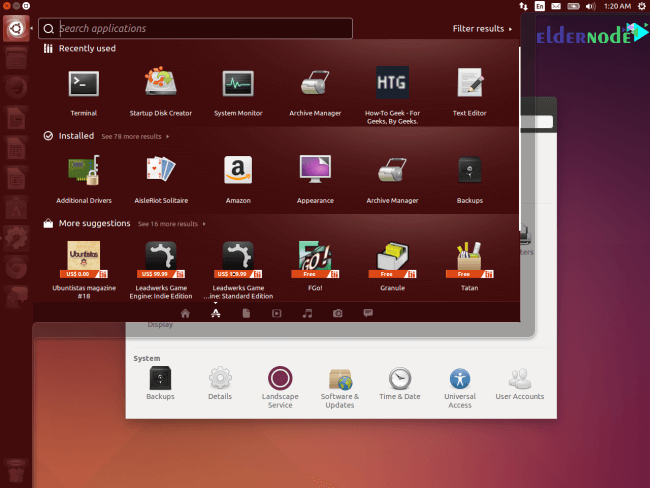Open User Accounts settings
This screenshot has width=650, height=488.
point(519,383)
